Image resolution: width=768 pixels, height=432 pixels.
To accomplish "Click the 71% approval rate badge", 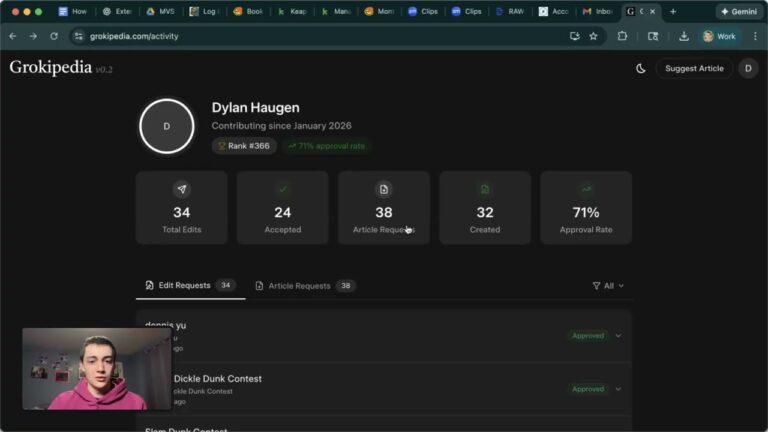I will 327,146.
